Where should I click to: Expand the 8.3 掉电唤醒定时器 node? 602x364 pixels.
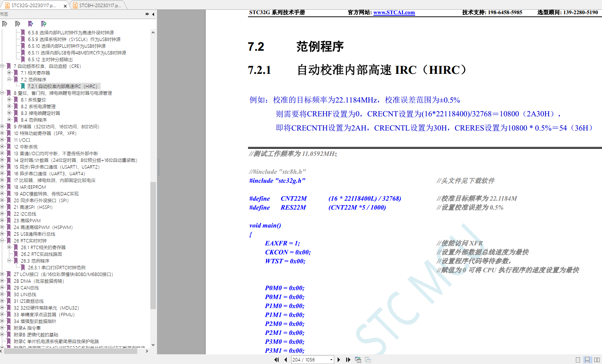pyautogui.click(x=9, y=113)
